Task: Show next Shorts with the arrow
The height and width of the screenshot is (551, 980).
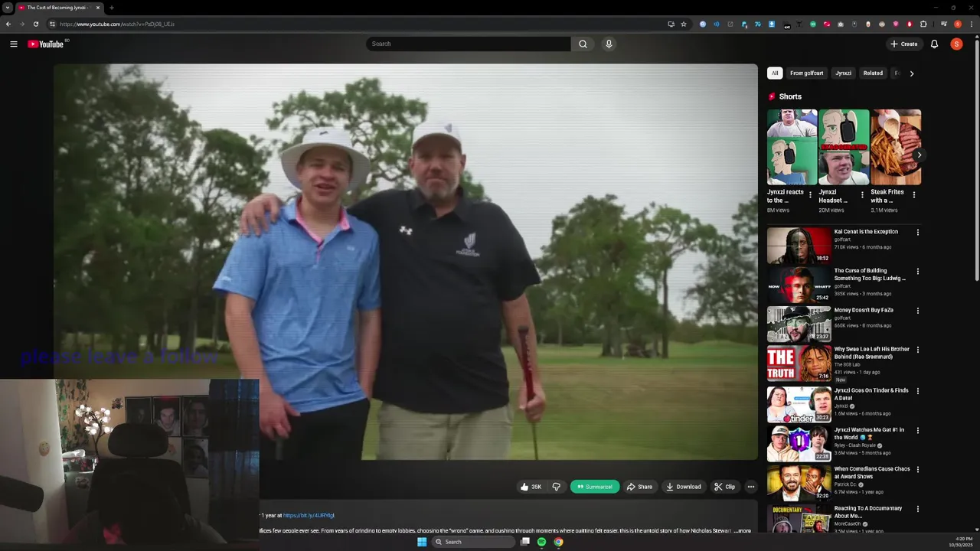Action: (x=919, y=155)
